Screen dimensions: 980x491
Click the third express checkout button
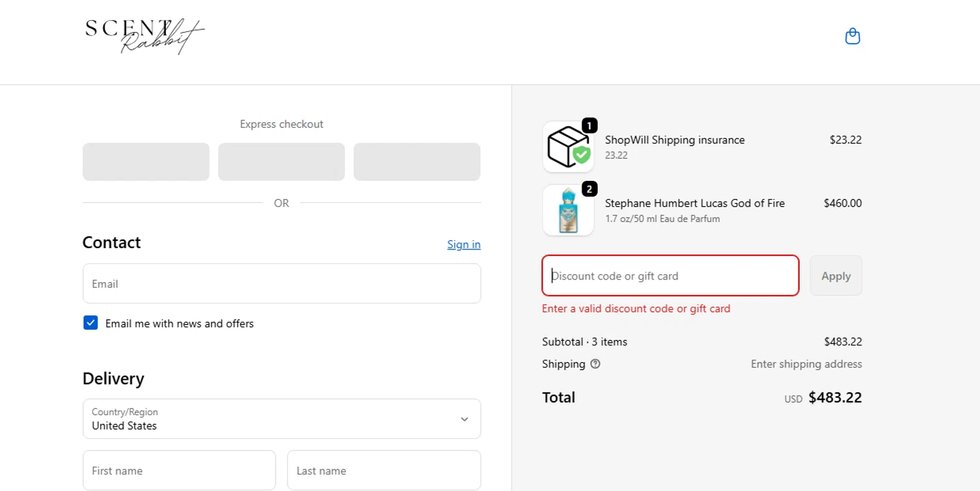click(417, 162)
